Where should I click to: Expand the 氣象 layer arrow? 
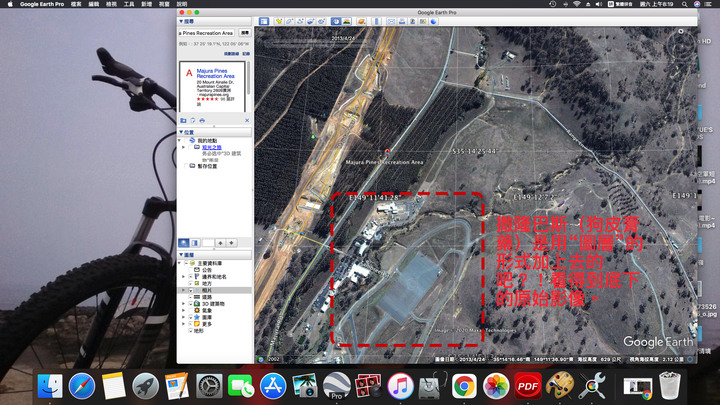pos(183,310)
